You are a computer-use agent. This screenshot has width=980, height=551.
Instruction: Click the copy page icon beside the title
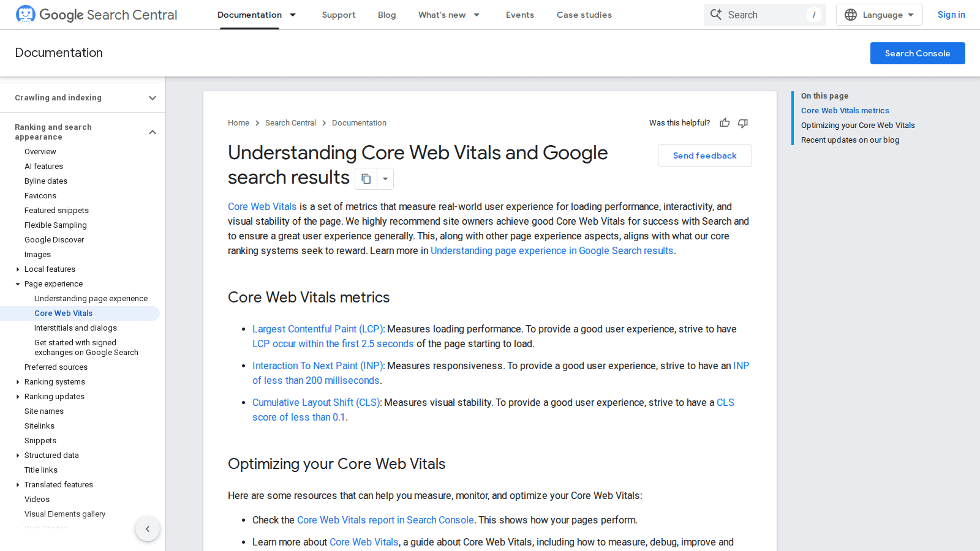point(366,179)
